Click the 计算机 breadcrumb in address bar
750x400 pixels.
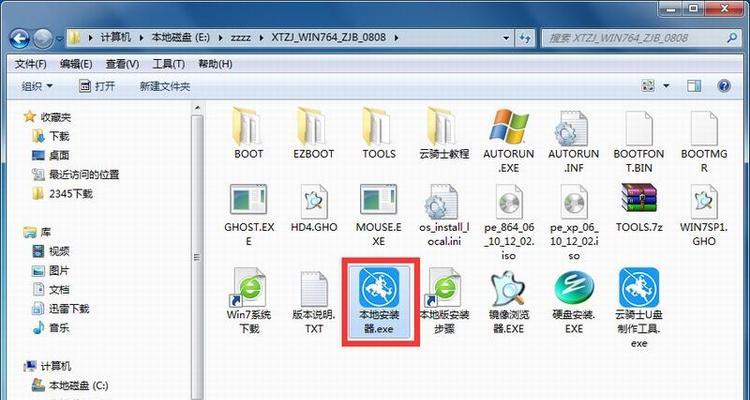(x=115, y=37)
